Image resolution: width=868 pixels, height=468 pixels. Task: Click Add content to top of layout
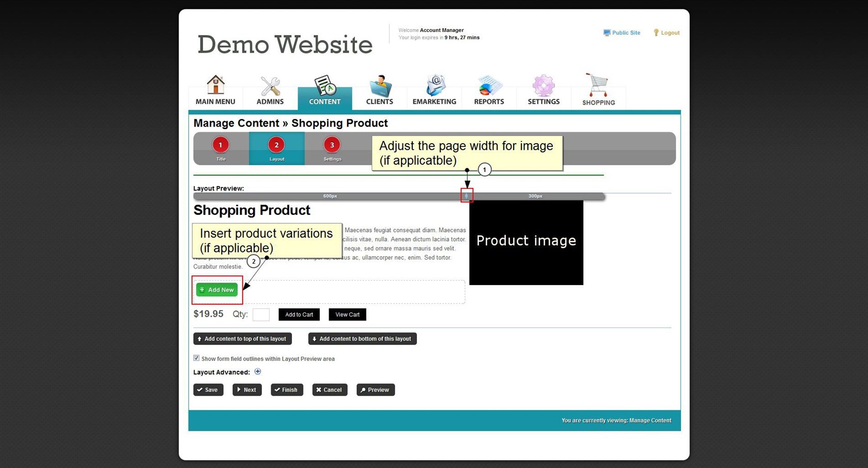(x=242, y=339)
